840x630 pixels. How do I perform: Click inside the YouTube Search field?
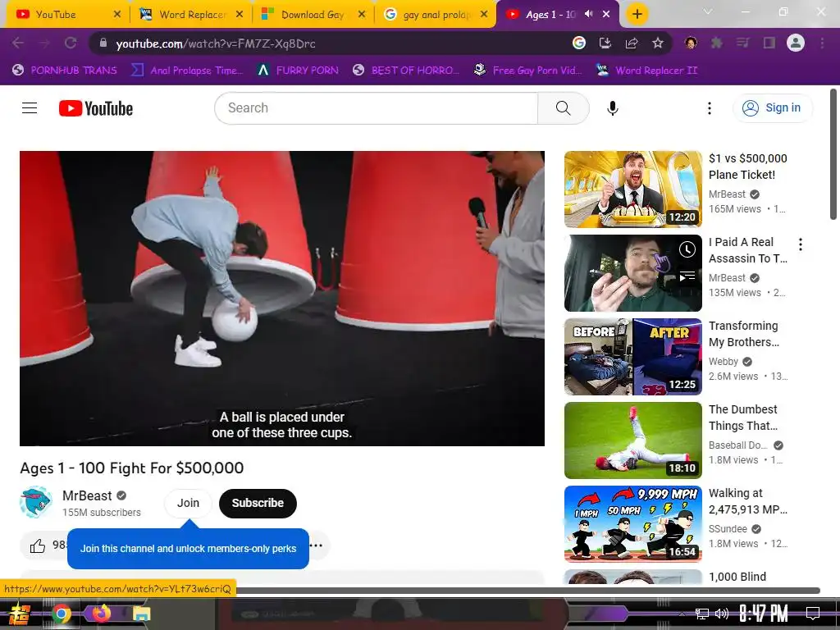(376, 108)
